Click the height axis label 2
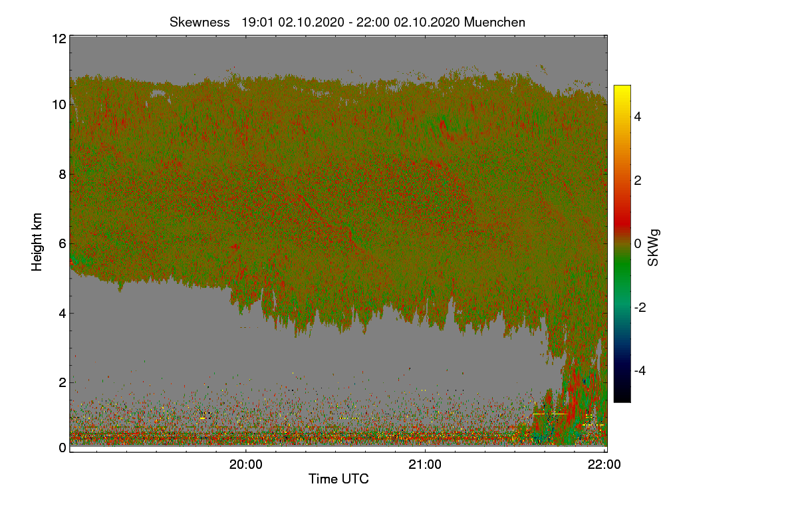The width and height of the screenshot is (798, 532). 62,382
